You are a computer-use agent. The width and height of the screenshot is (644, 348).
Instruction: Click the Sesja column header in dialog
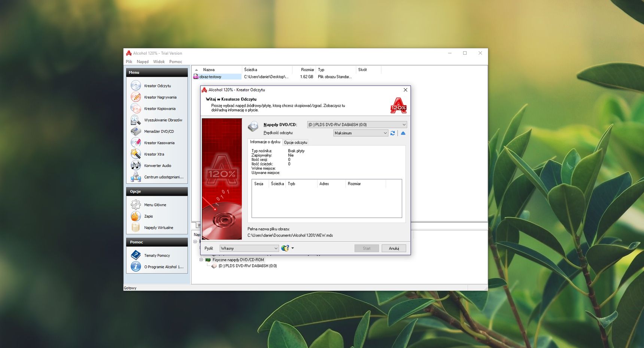click(x=260, y=184)
